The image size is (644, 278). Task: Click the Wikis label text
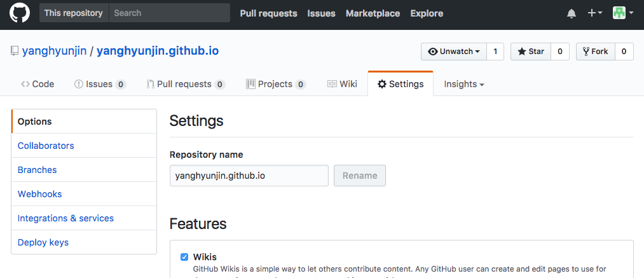[x=205, y=257]
